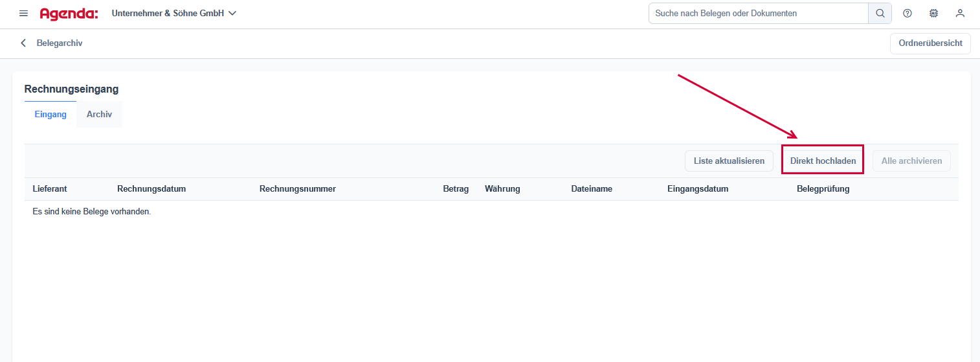Viewport: 980px width, 362px height.
Task: Sort by the Lieferant column header
Action: [x=50, y=189]
